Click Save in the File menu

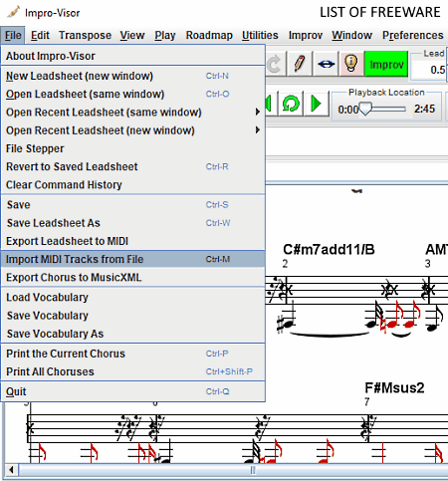(x=132, y=204)
